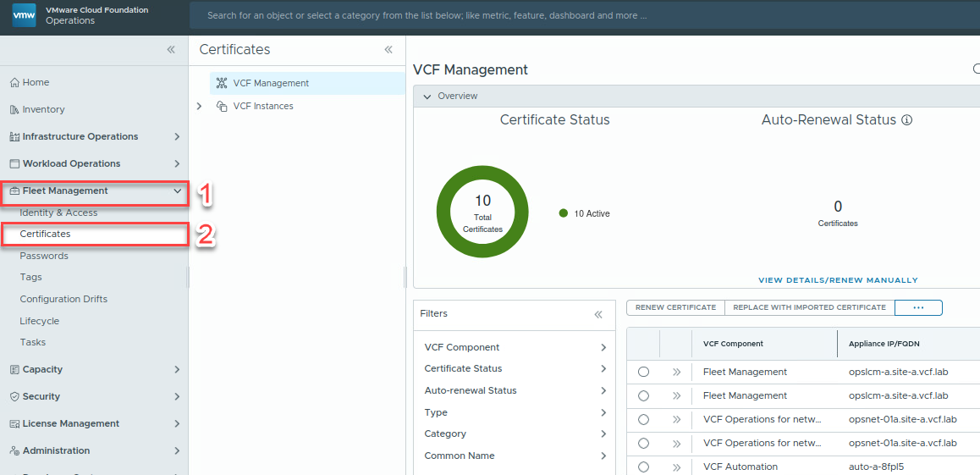Click the Renew Certificate button
Screen dimensions: 980x475
tap(675, 307)
